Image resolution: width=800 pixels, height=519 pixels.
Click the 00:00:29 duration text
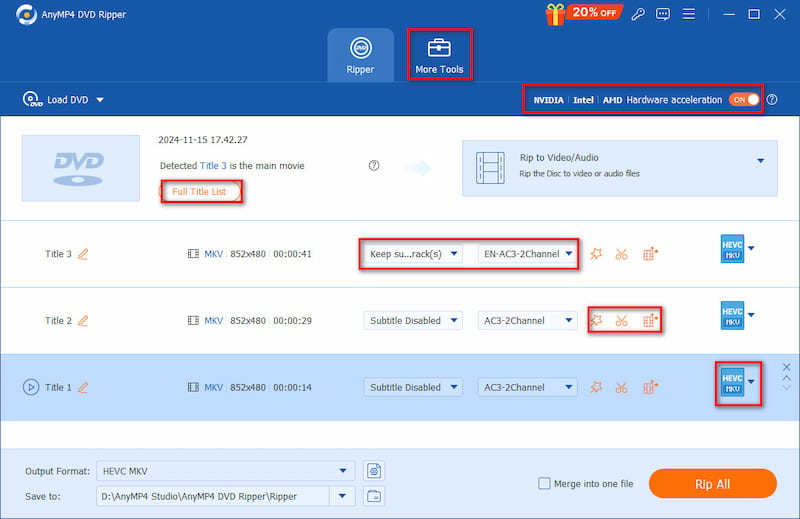click(x=292, y=320)
